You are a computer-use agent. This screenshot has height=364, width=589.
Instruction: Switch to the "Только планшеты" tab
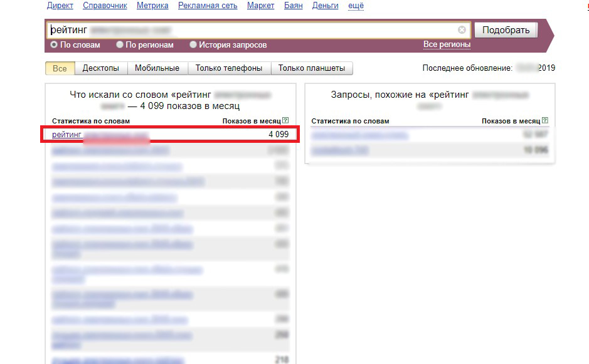pyautogui.click(x=312, y=68)
